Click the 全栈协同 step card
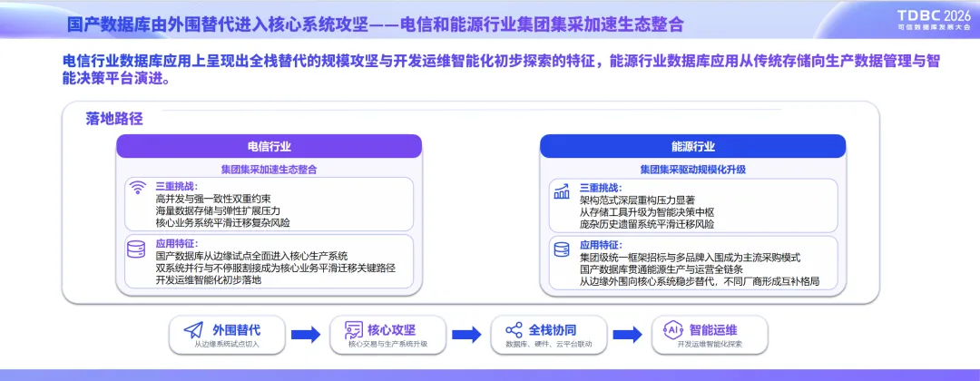The image size is (980, 381). pyautogui.click(x=549, y=335)
